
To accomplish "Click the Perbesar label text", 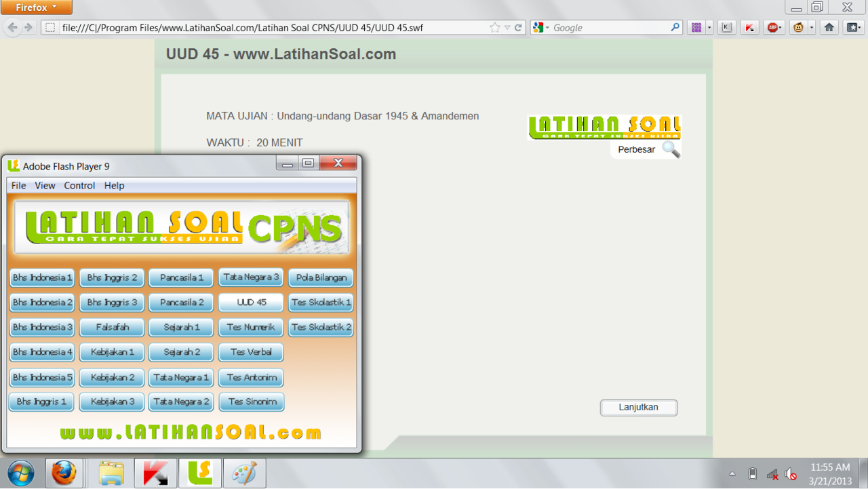I will point(636,149).
